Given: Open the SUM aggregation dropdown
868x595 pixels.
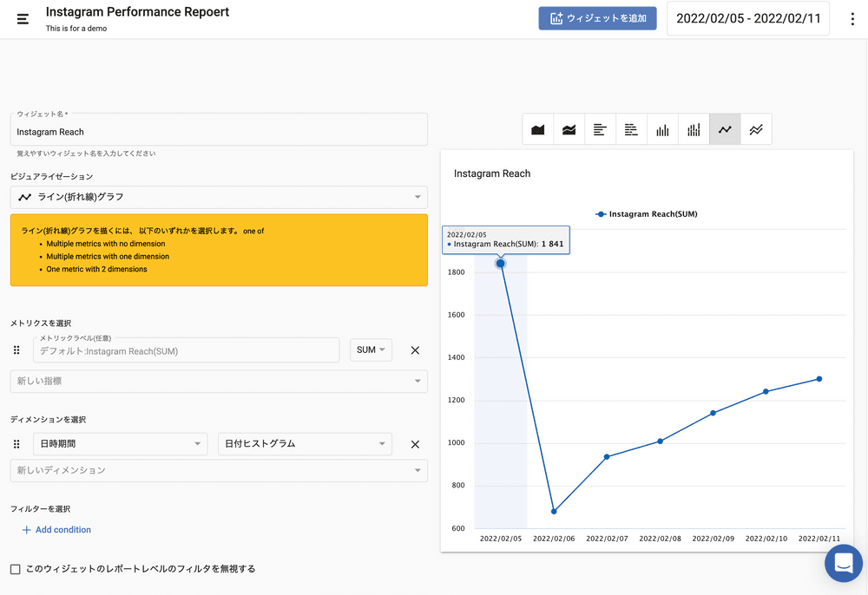Looking at the screenshot, I should 371,350.
